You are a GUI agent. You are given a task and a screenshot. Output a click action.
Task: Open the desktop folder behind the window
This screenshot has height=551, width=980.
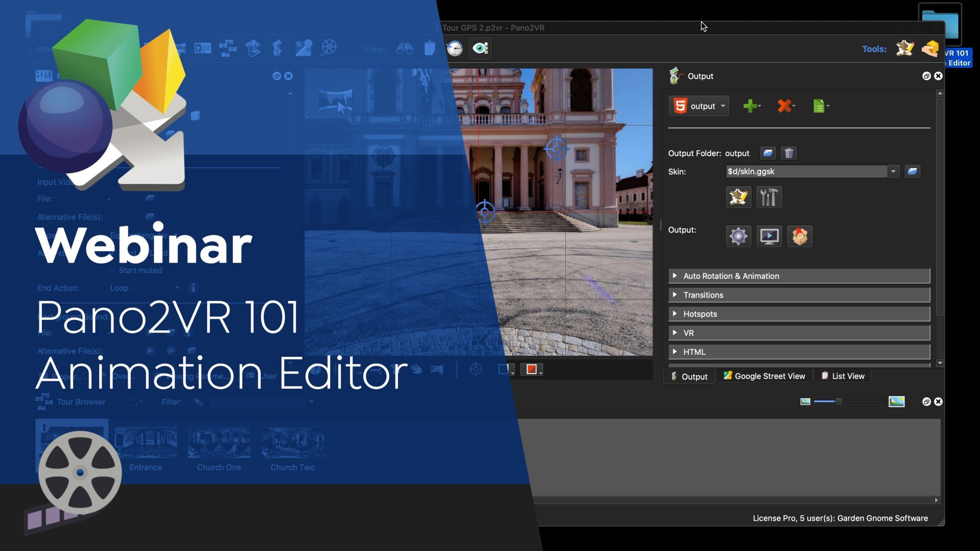pos(940,25)
